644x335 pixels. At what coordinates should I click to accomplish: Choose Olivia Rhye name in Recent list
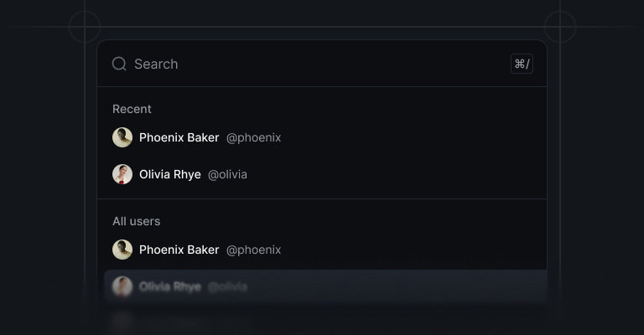point(170,175)
